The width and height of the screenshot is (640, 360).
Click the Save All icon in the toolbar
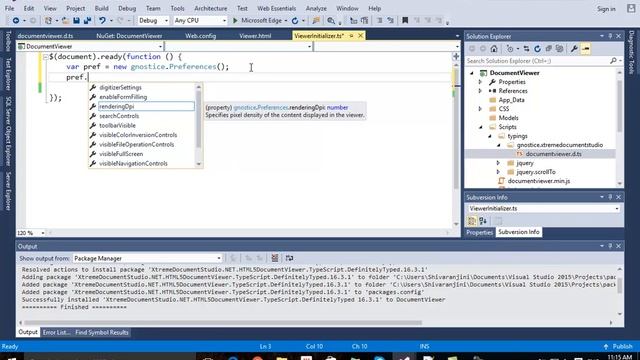tap(87, 20)
